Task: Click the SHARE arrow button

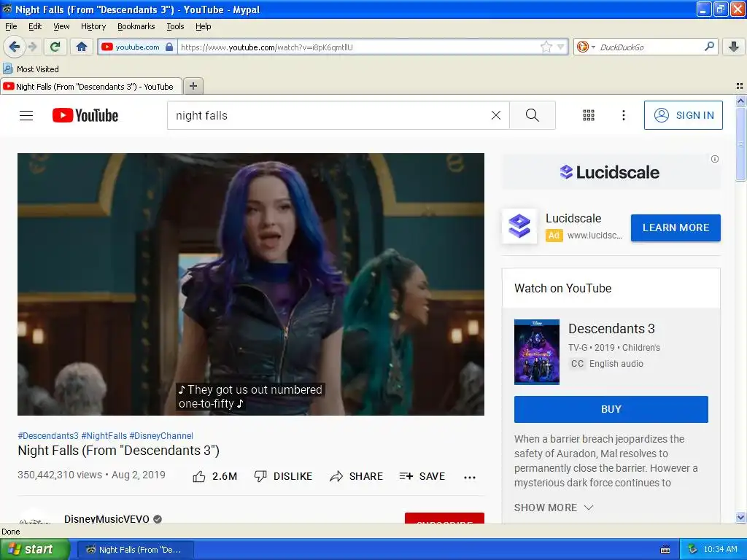Action: [356, 476]
